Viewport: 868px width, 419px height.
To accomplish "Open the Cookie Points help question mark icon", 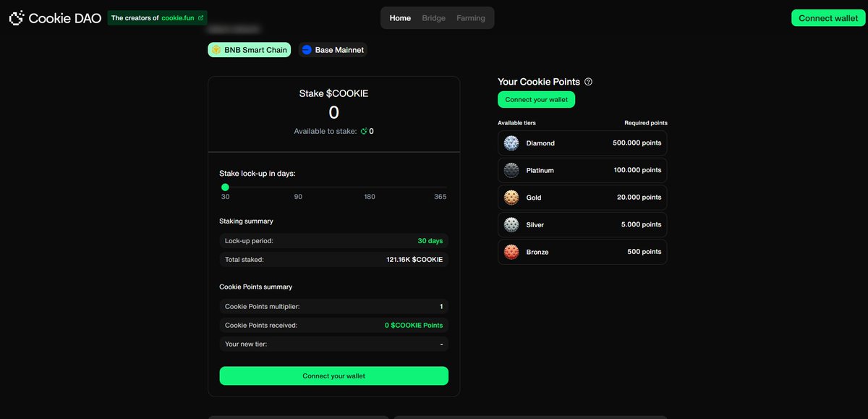I will [x=588, y=82].
